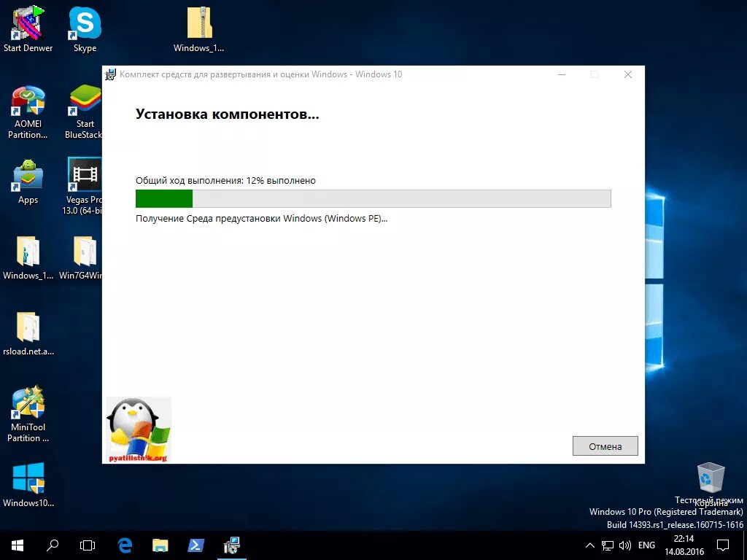747x560 pixels.
Task: Show hidden tray icons chevron
Action: pos(589,545)
